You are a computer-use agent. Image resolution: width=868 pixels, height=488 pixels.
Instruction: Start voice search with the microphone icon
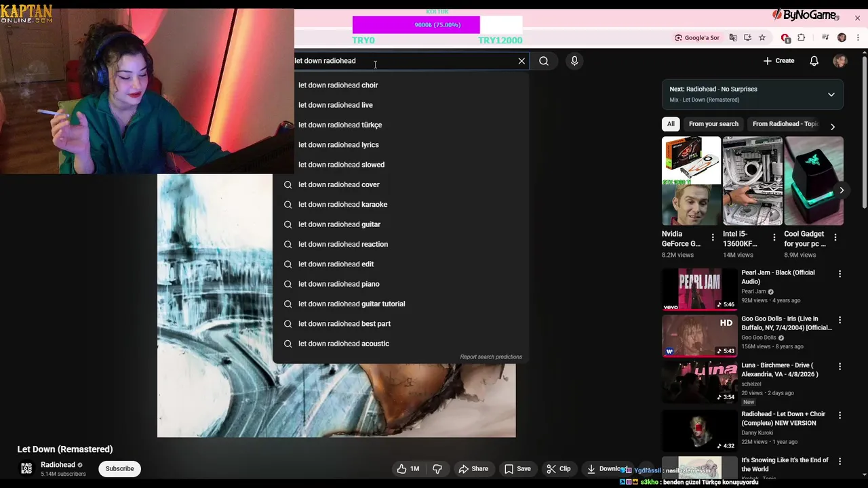(x=574, y=61)
